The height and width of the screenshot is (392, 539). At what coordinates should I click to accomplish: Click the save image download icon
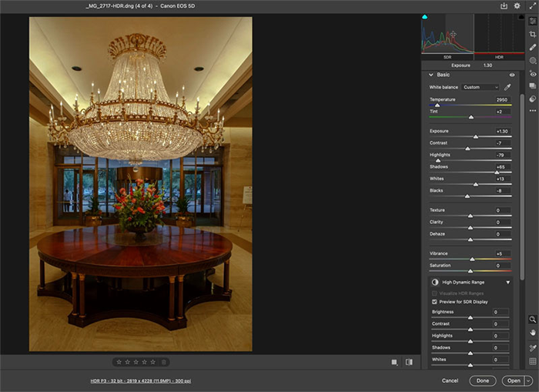[x=504, y=6]
